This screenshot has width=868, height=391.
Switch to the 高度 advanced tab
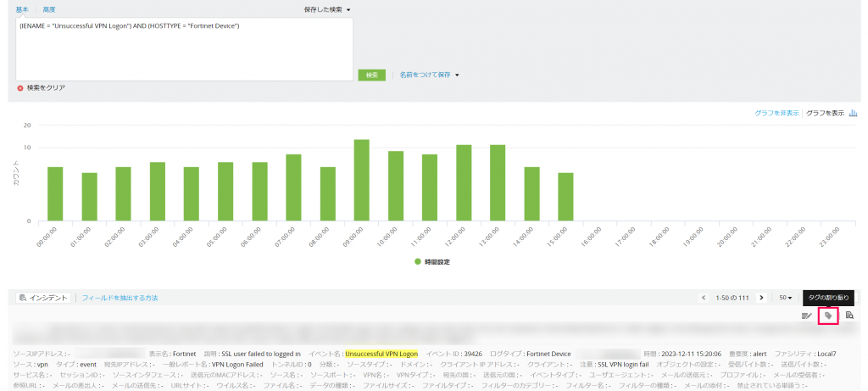[49, 9]
